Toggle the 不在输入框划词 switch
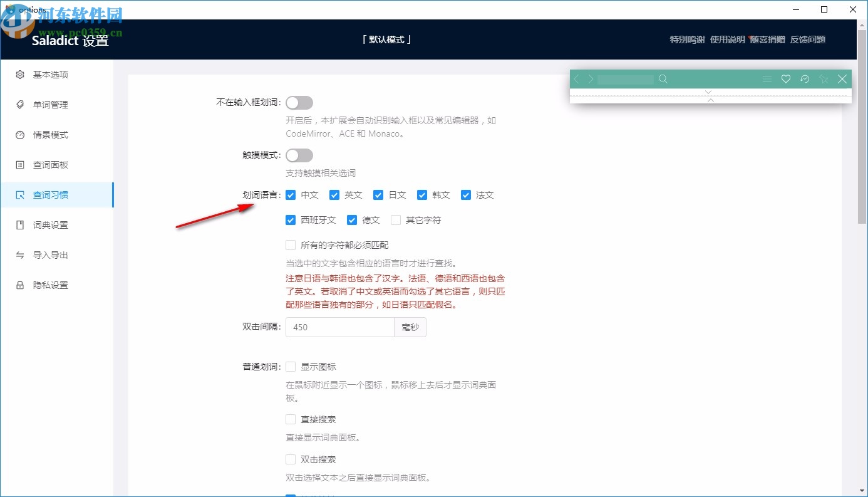868x497 pixels. point(299,103)
